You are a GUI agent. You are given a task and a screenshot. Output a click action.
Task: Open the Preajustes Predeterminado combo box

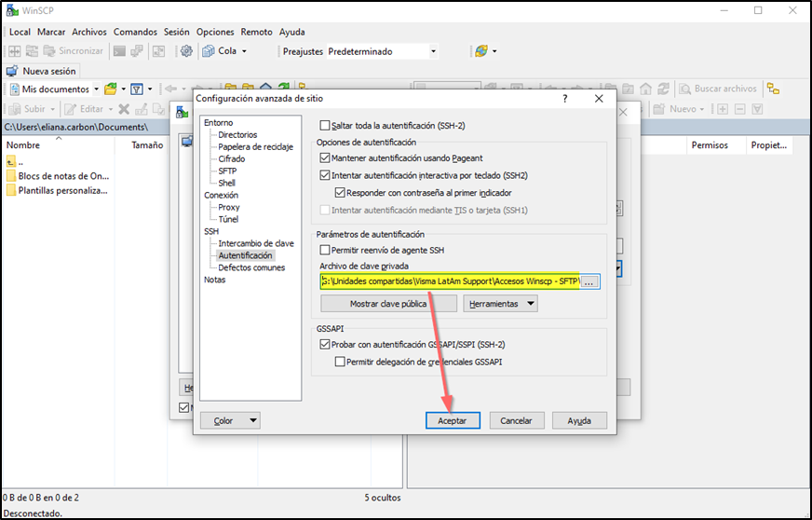tap(382, 51)
